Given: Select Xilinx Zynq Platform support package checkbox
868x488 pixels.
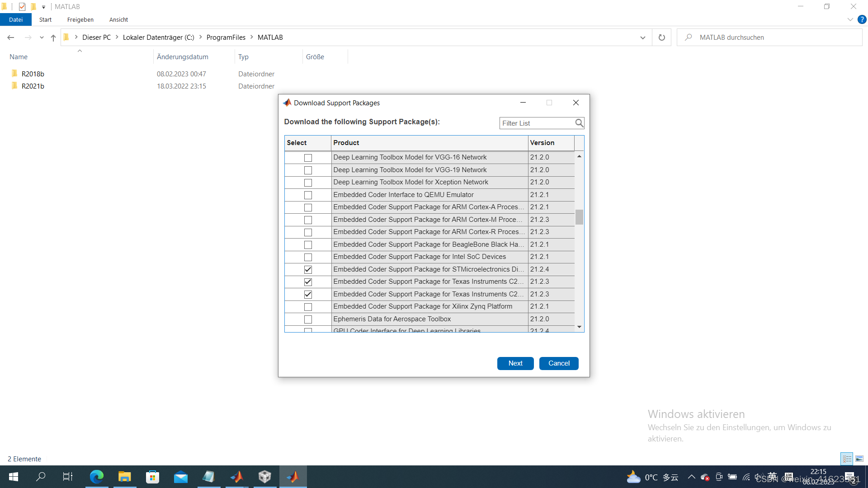Looking at the screenshot, I should point(308,307).
